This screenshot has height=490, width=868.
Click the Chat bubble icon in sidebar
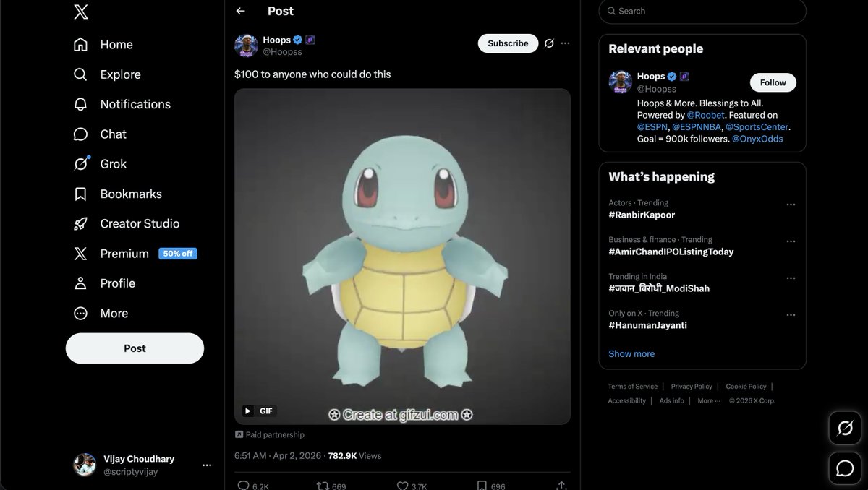coord(81,134)
